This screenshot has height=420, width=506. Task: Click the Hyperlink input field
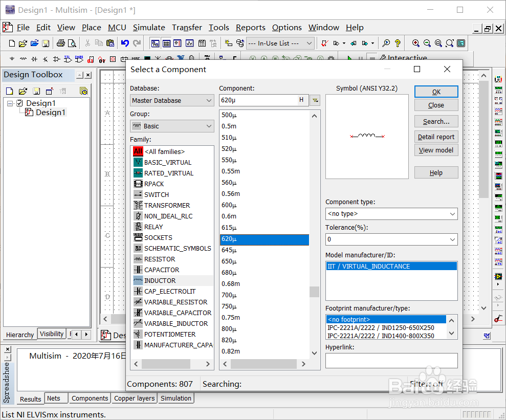click(391, 360)
